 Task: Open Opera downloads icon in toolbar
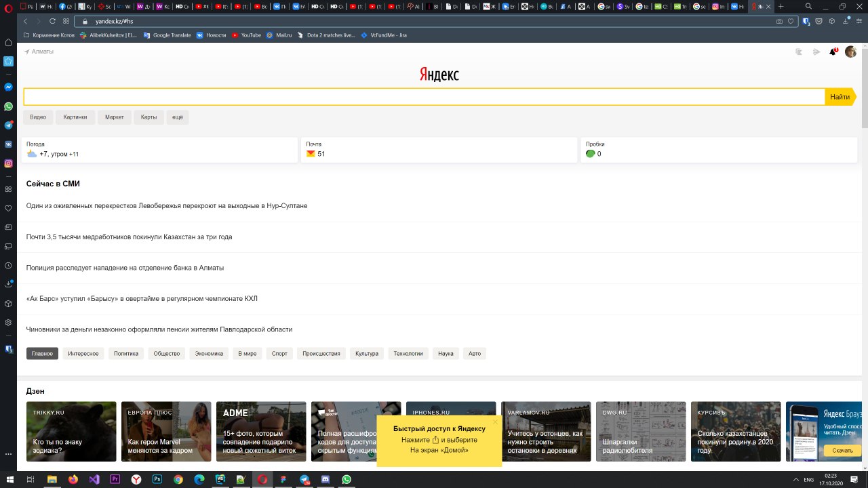(x=845, y=21)
